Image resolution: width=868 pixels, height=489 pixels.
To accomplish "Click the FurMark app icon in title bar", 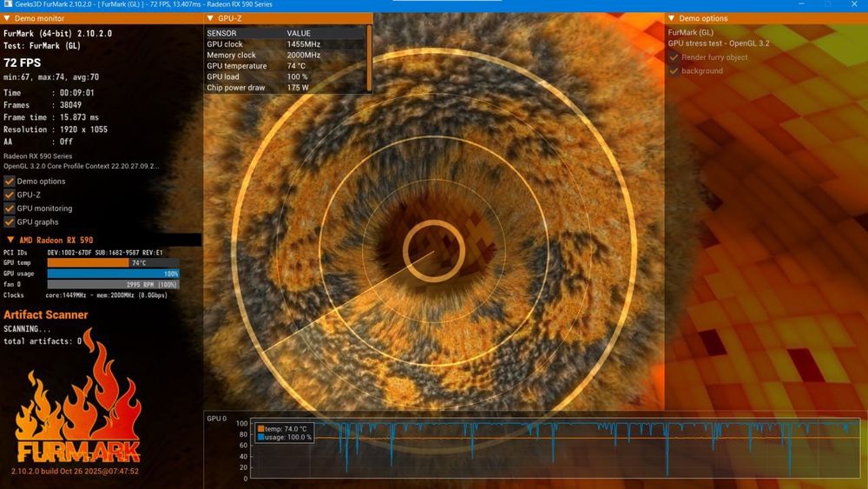I will click(8, 3).
